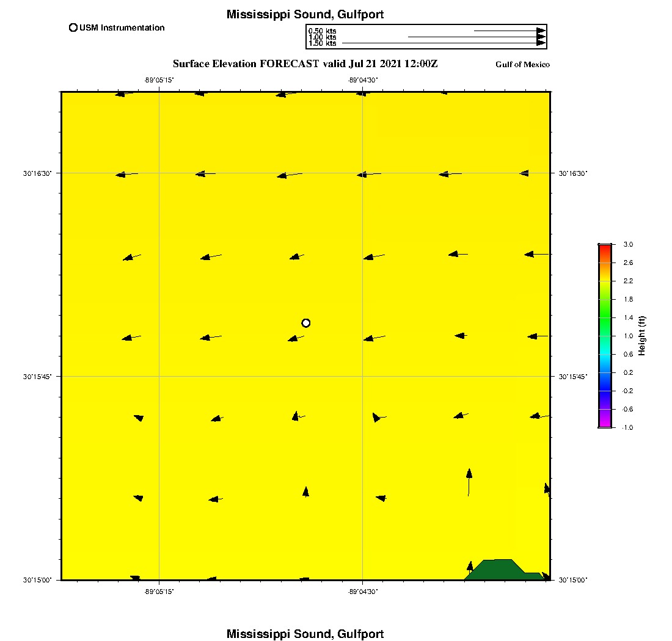Click the circle symbol in the USM Instrumentation legend

(x=73, y=27)
